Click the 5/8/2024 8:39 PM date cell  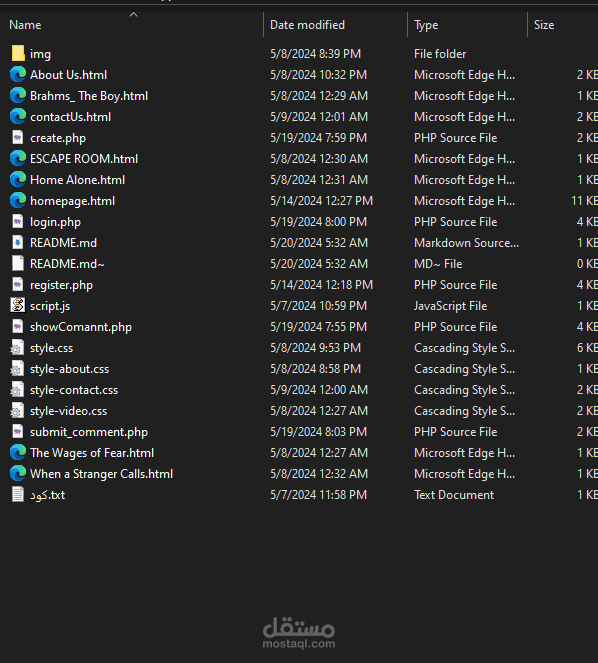(x=315, y=54)
